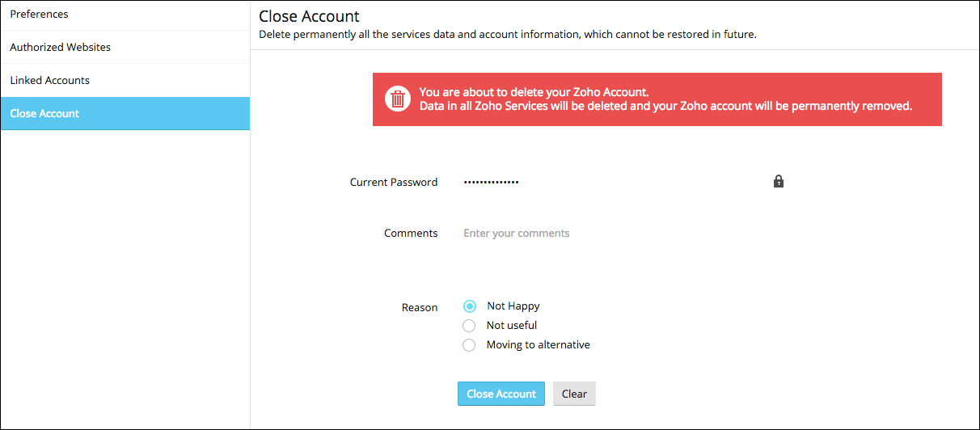
Task: Pick the Moving to alternative radio option
Action: 469,345
